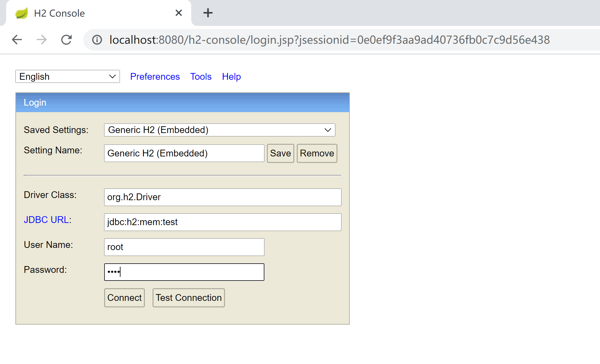Click the Driver Class label
Screen dimensions: 600x364
[50, 195]
